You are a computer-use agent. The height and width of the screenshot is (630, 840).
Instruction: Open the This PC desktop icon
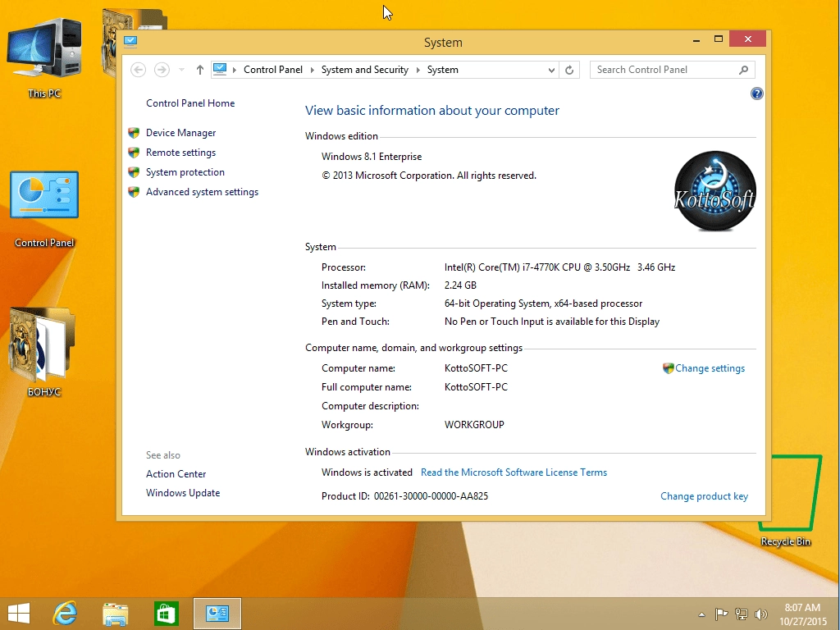[44, 58]
